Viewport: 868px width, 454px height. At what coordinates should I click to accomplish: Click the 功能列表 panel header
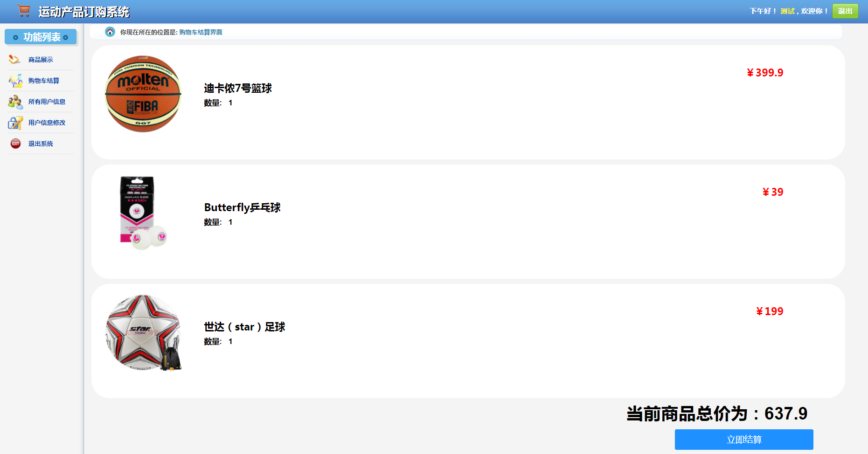tap(41, 37)
